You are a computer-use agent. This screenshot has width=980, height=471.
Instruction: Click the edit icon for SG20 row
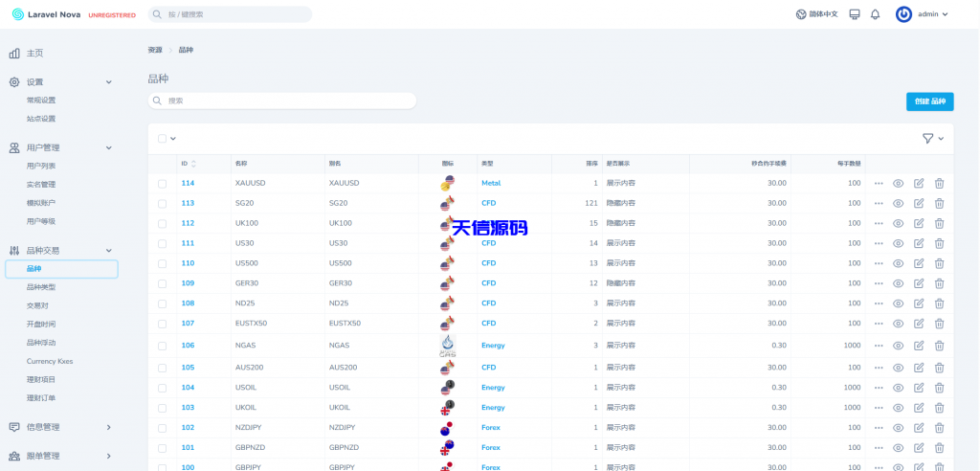(x=919, y=203)
